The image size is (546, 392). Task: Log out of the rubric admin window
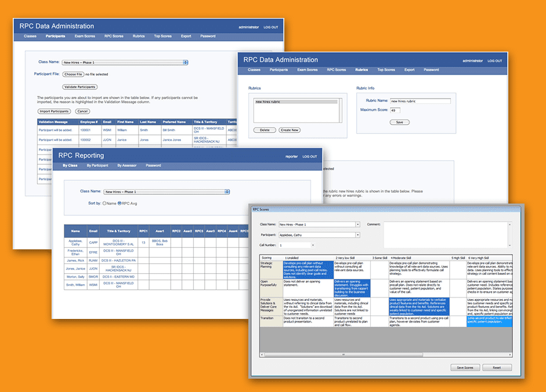tap(495, 61)
